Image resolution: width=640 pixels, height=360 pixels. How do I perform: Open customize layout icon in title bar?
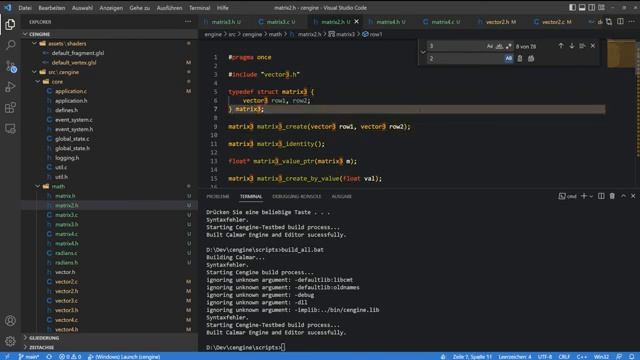point(601,7)
